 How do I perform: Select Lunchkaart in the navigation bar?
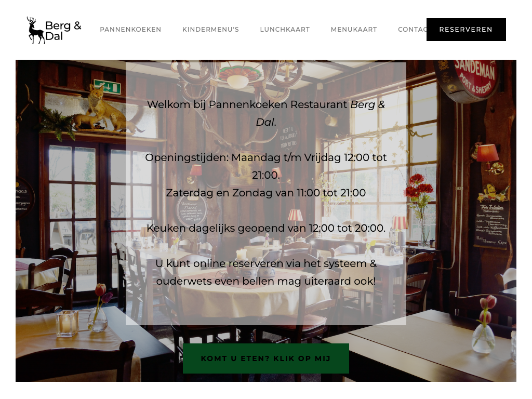(x=285, y=30)
